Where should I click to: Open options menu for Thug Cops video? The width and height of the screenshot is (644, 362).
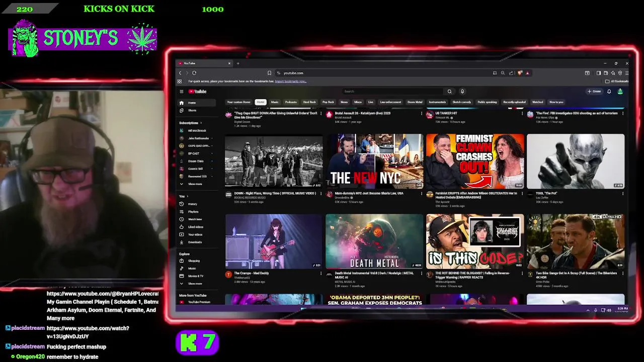[x=321, y=113]
